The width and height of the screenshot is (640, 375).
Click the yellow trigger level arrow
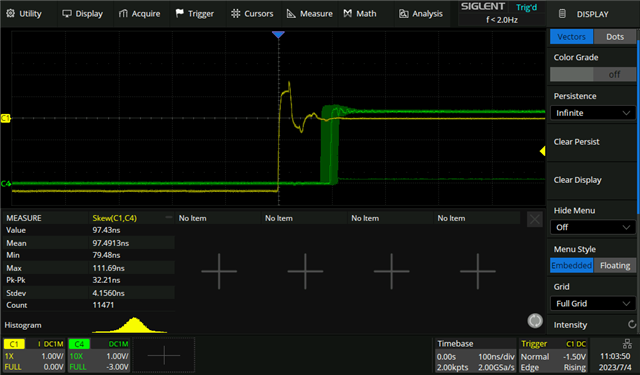pyautogui.click(x=542, y=151)
